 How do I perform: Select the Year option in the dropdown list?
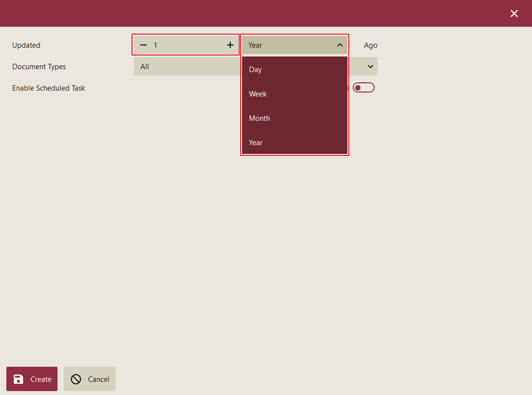pyautogui.click(x=256, y=143)
